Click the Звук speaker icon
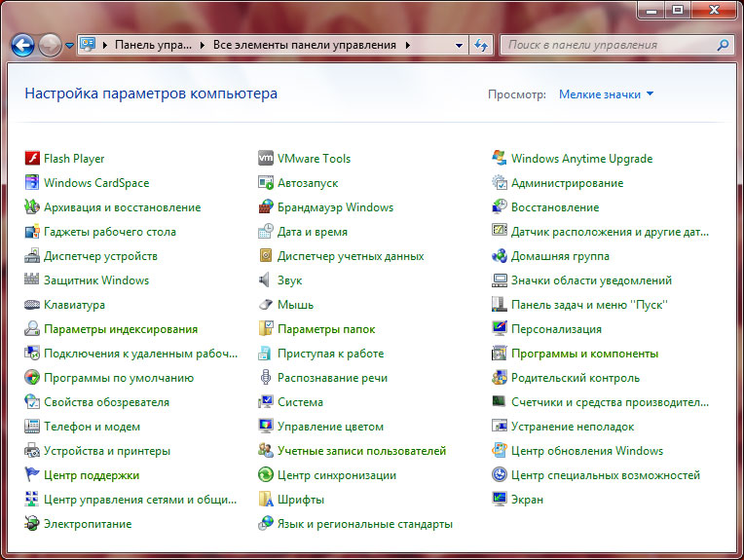This screenshot has height=560, width=744. coord(265,280)
